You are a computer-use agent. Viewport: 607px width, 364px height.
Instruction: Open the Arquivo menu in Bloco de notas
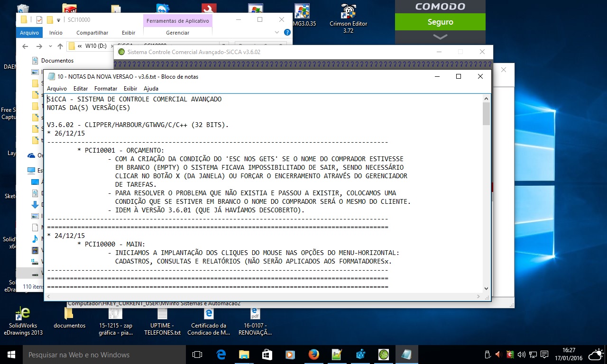pos(56,89)
